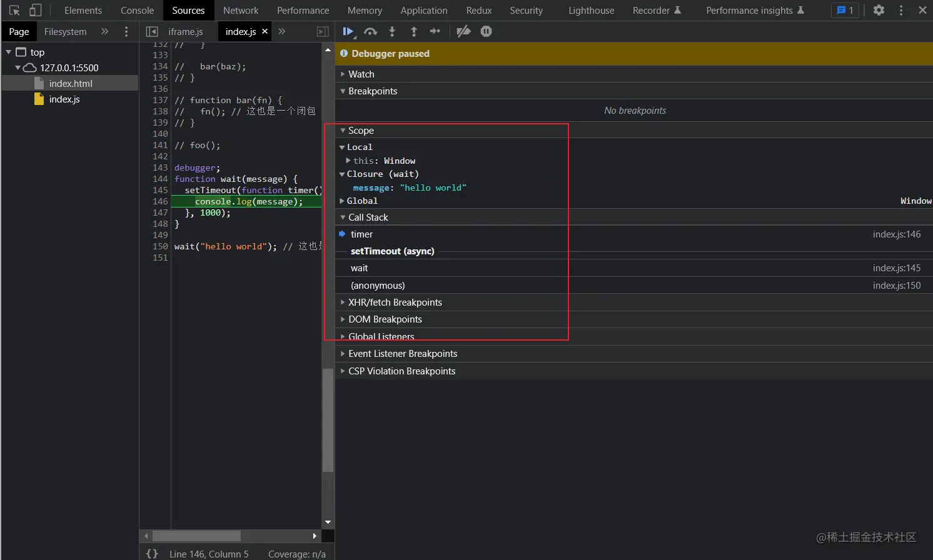The image size is (933, 560).
Task: Open DevTools settings gear
Action: [x=879, y=11]
